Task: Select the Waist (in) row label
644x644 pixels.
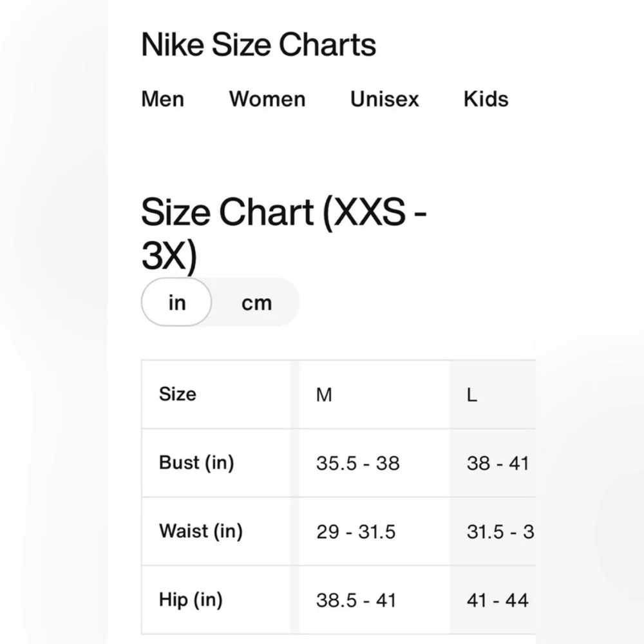Action: tap(201, 531)
